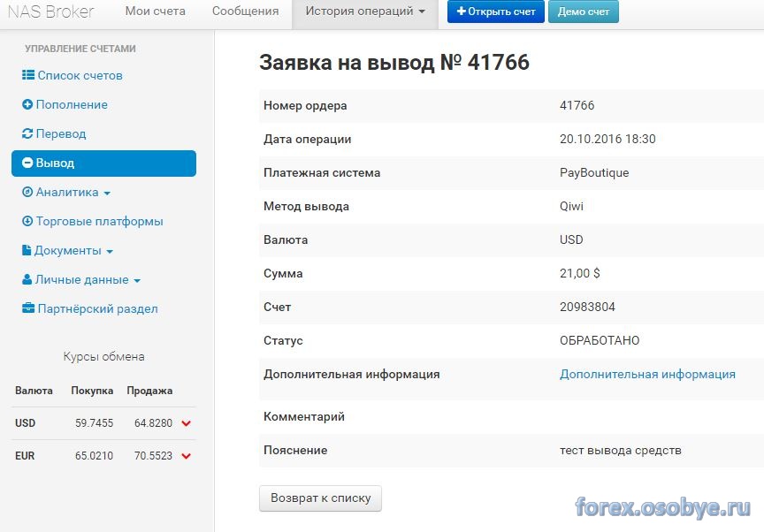The image size is (764, 532).
Task: Open Перевод page in sidebar
Action: click(x=61, y=133)
